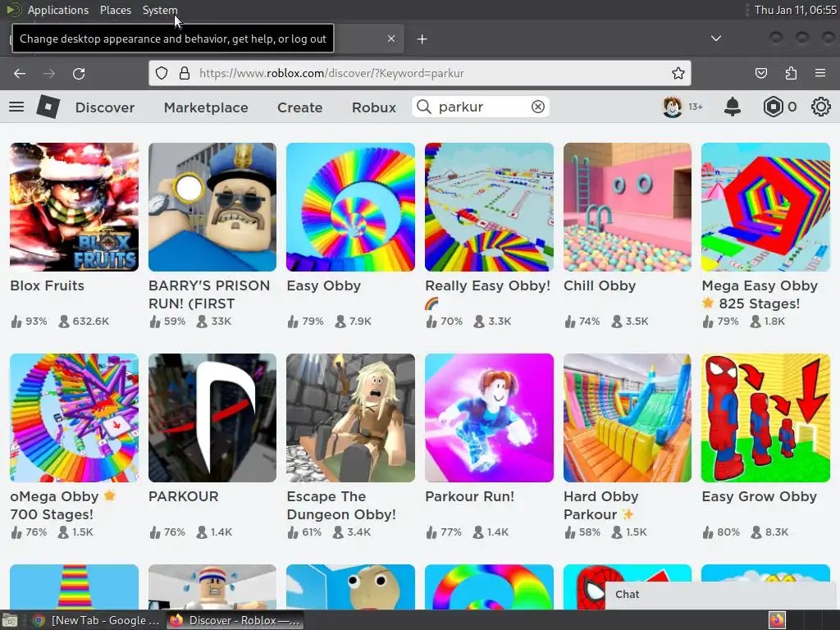Expand the list all tabs chevron
This screenshot has width=840, height=630.
pyautogui.click(x=715, y=39)
